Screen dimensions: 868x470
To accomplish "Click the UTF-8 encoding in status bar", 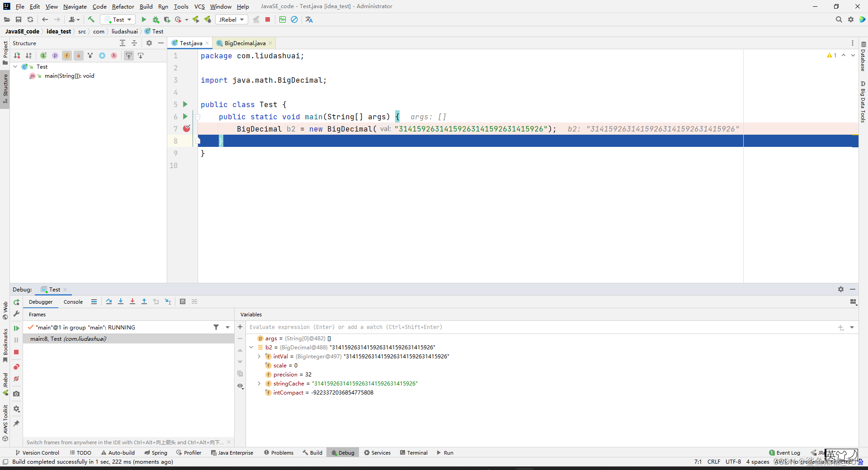I will (733, 461).
